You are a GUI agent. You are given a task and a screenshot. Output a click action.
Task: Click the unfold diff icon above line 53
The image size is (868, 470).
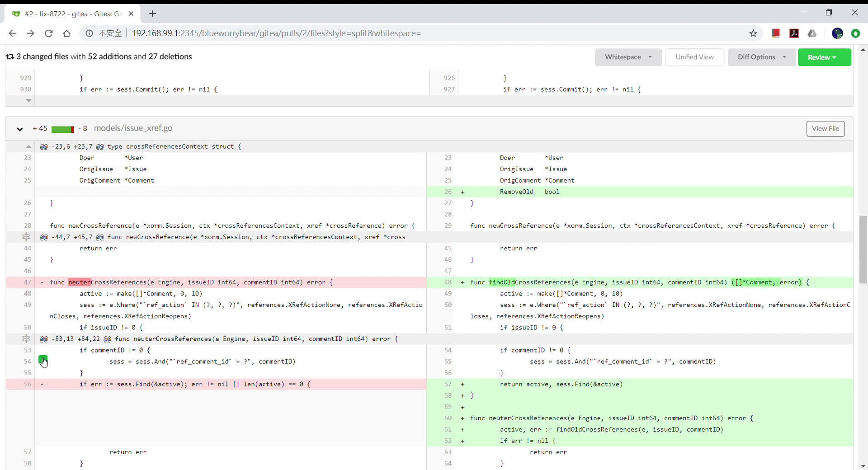coord(26,338)
